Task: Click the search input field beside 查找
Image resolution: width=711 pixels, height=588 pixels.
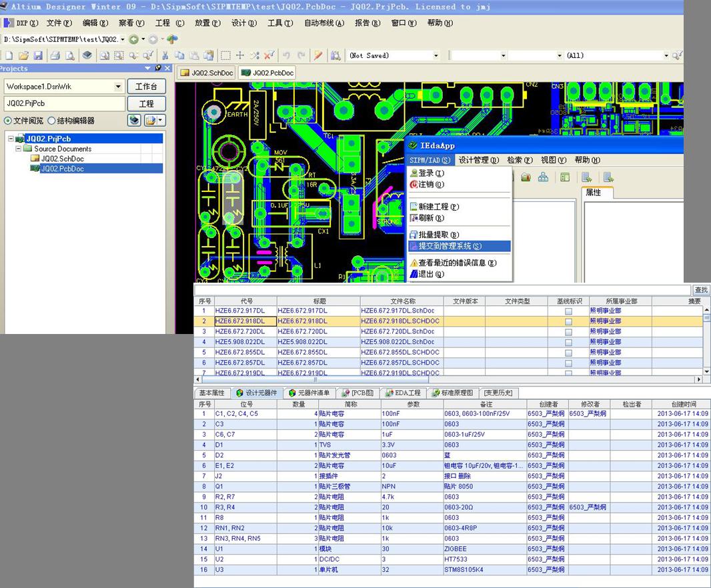Action: point(440,290)
